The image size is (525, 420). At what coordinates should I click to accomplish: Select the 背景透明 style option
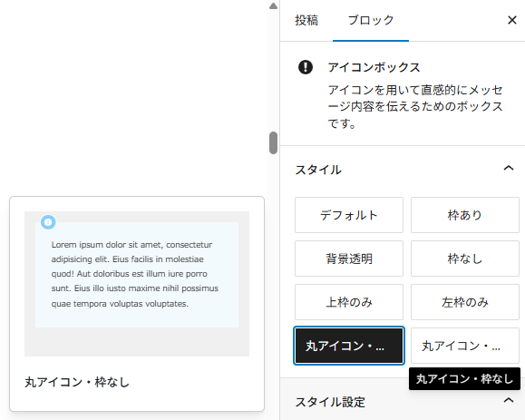(x=349, y=259)
